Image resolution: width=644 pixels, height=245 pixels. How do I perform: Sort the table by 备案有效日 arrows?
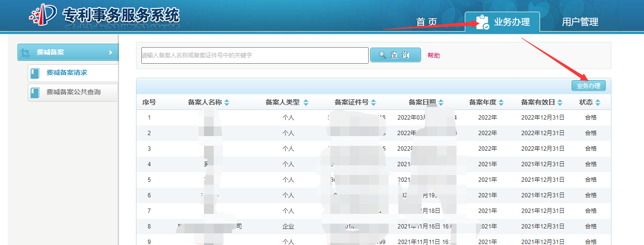coord(560,103)
